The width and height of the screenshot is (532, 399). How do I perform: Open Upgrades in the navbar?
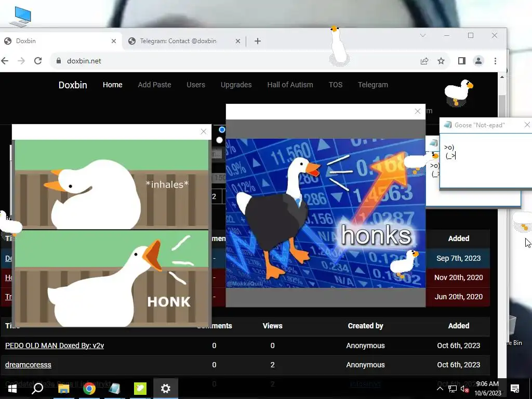pos(236,85)
